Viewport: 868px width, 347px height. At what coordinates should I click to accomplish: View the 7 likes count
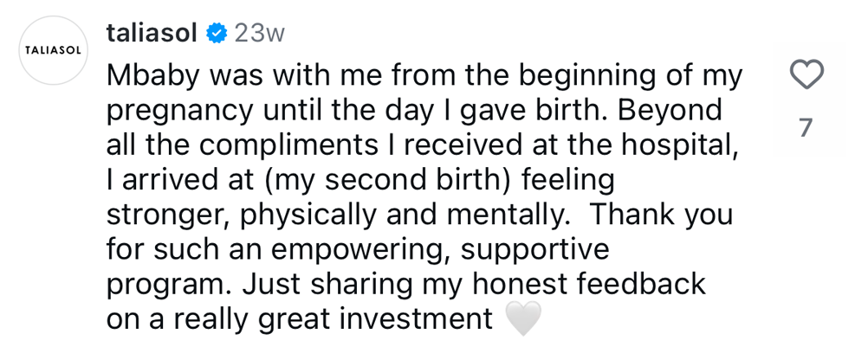click(806, 129)
